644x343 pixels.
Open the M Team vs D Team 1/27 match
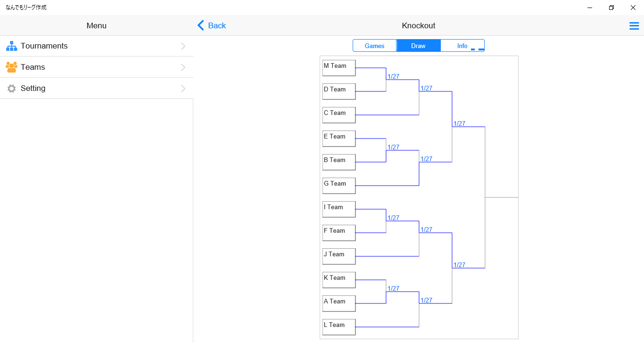click(393, 76)
